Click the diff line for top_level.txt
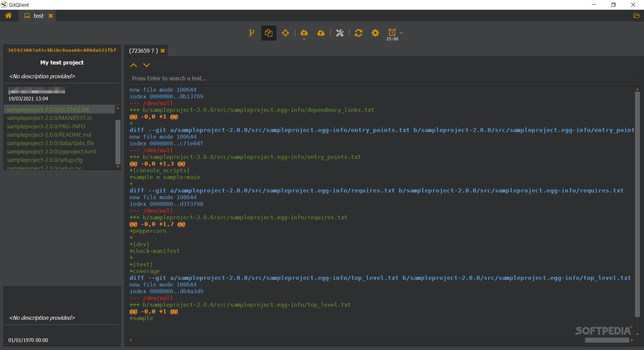 [380, 278]
